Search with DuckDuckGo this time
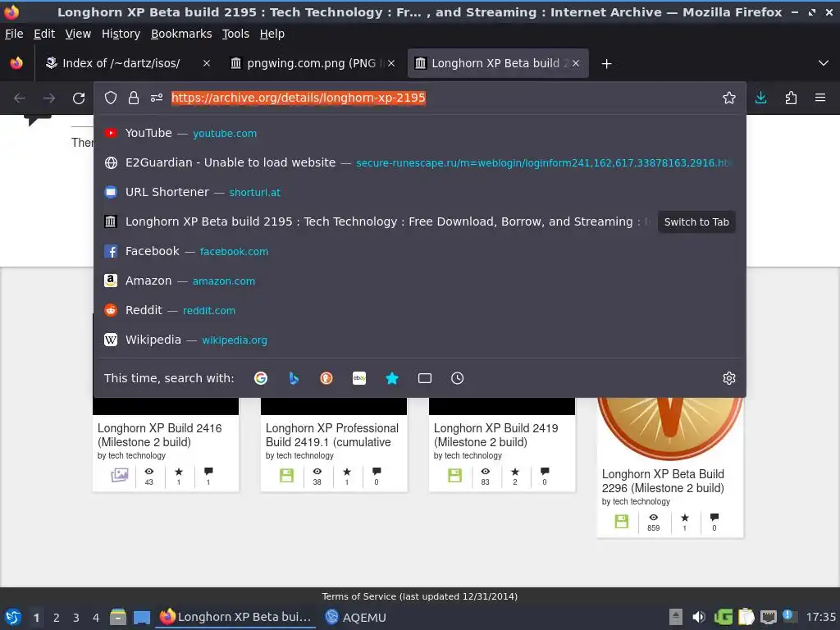Image resolution: width=840 pixels, height=630 pixels. pos(326,378)
